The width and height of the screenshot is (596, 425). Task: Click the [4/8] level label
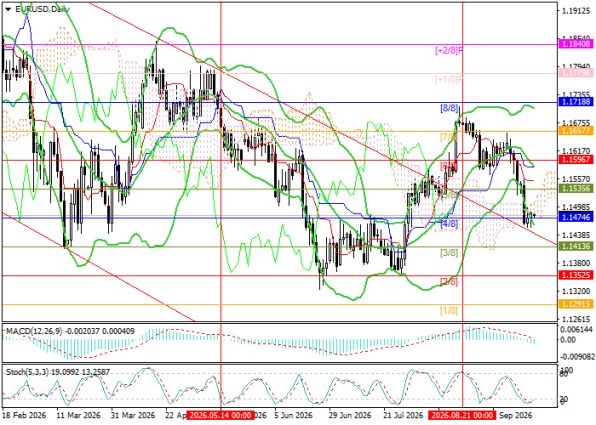[449, 224]
